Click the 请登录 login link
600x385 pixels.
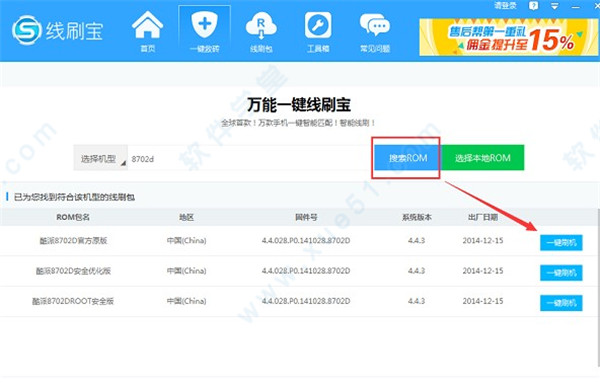505,5
